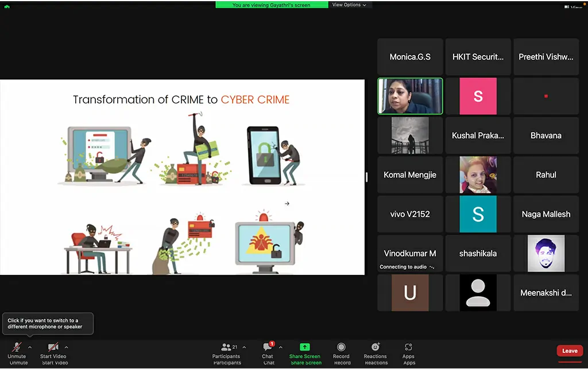Click the microphone switch tooltip
Viewport: 588px width, 369px height.
[48, 324]
